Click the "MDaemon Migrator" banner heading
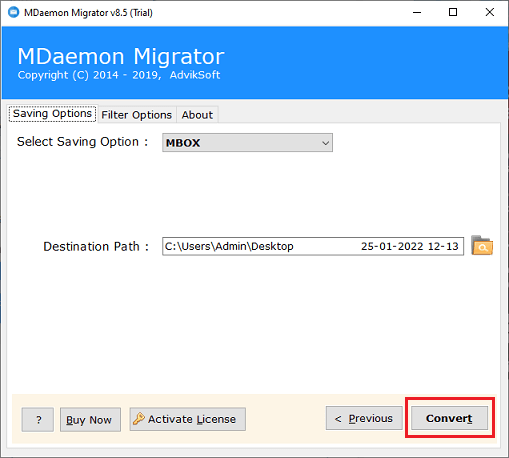The image size is (509, 458). coord(121,56)
